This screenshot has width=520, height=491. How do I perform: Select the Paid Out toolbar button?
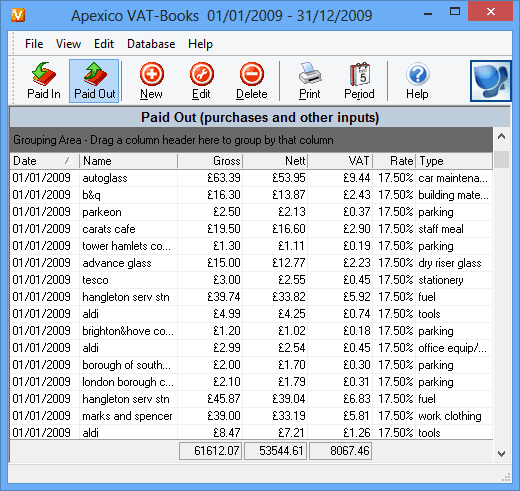(x=94, y=81)
